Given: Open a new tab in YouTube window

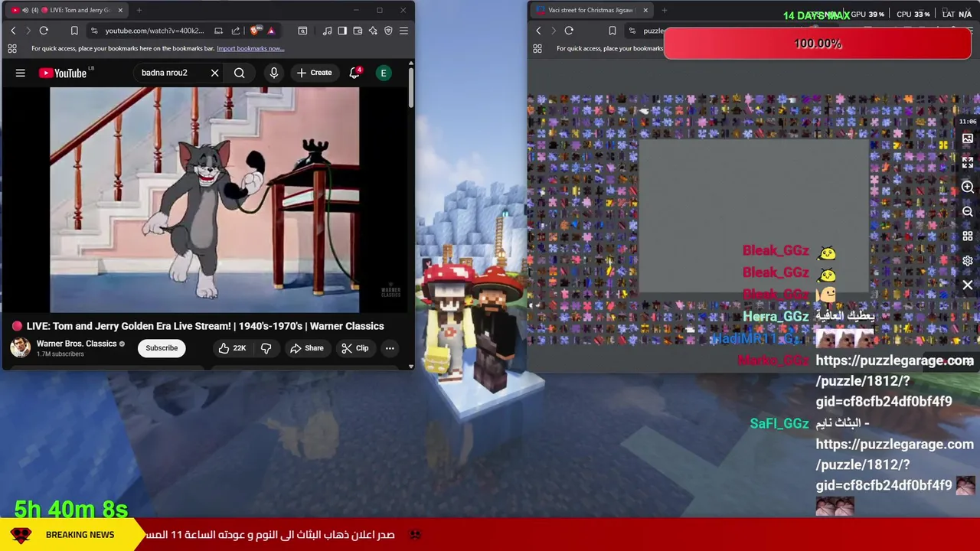Looking at the screenshot, I should (x=139, y=10).
